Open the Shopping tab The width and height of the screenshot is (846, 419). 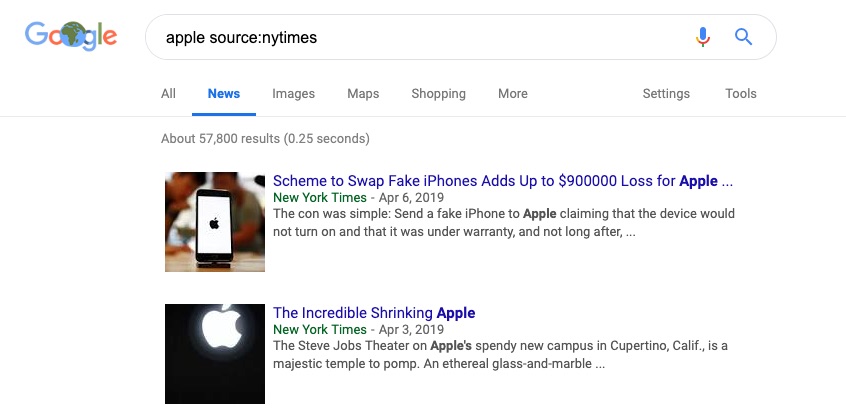point(439,93)
